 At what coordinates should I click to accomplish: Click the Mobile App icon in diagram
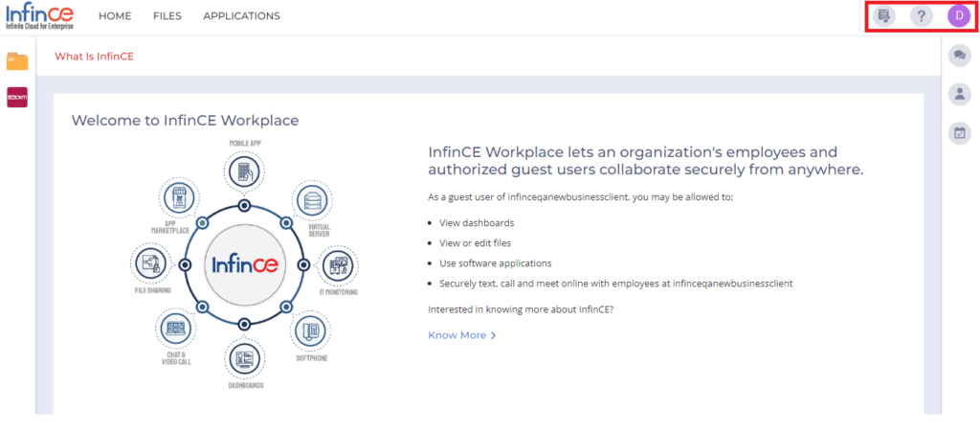[244, 171]
